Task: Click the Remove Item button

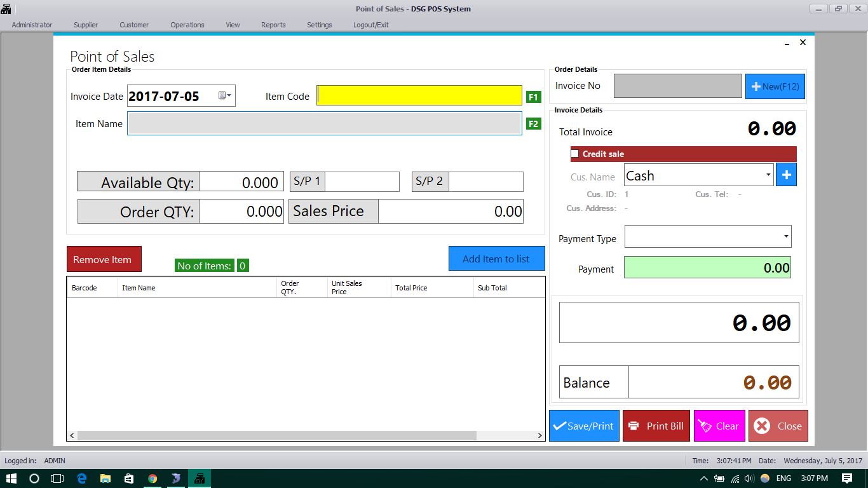Action: click(x=104, y=259)
